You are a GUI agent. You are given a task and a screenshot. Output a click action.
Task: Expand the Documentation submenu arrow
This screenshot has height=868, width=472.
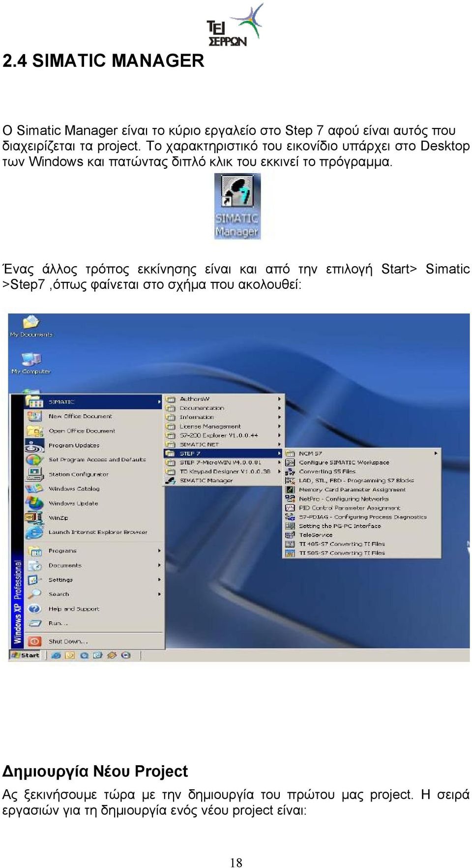(280, 408)
